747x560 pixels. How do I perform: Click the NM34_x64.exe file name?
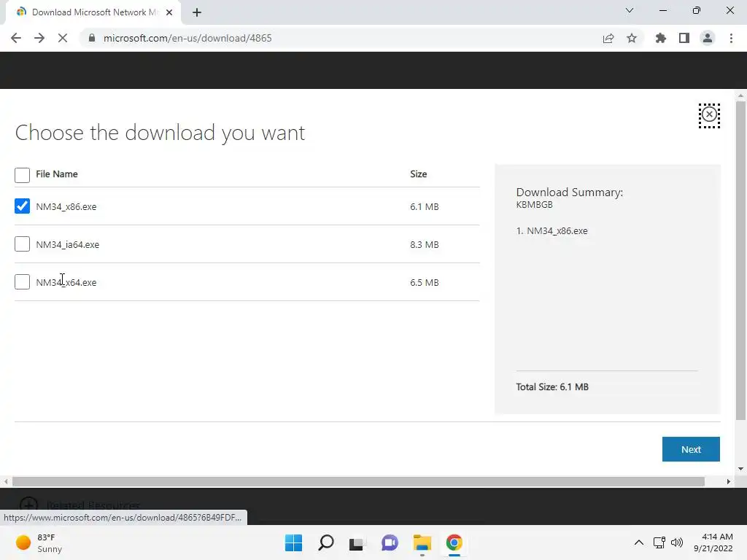pos(66,282)
